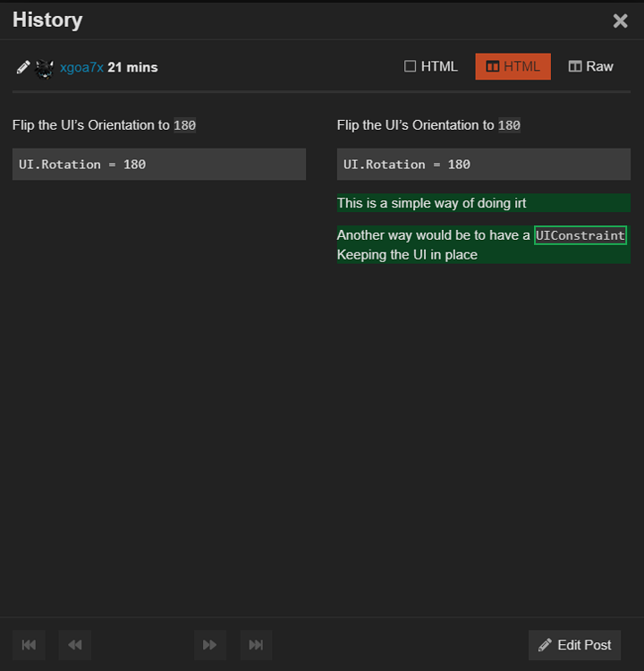
Task: Select side-by-side HTML view
Action: click(x=513, y=66)
